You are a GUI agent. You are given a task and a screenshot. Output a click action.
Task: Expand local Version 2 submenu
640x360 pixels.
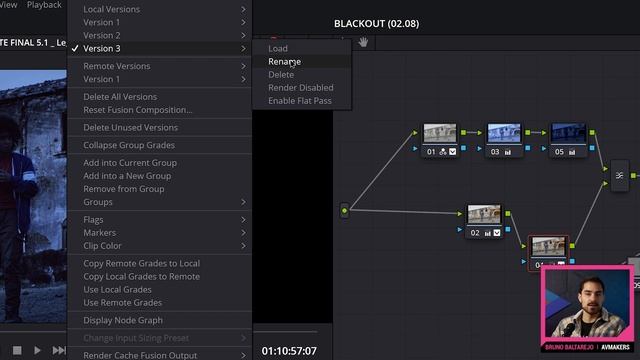[160, 36]
